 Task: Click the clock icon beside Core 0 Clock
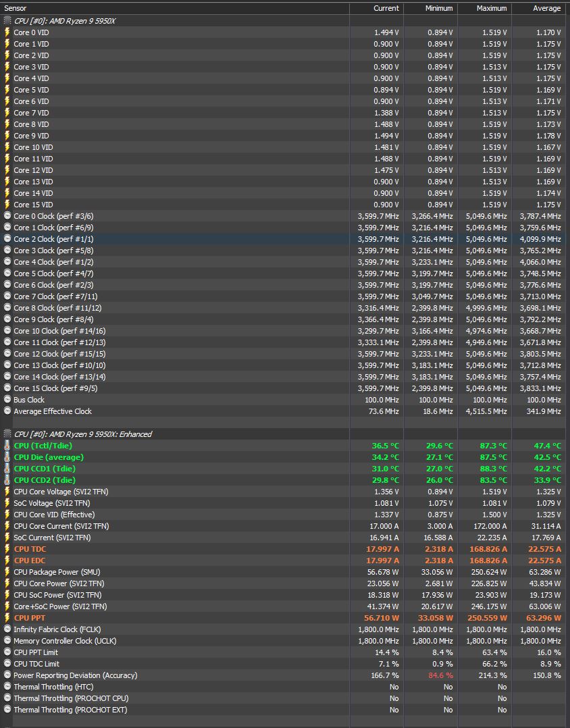point(7,216)
